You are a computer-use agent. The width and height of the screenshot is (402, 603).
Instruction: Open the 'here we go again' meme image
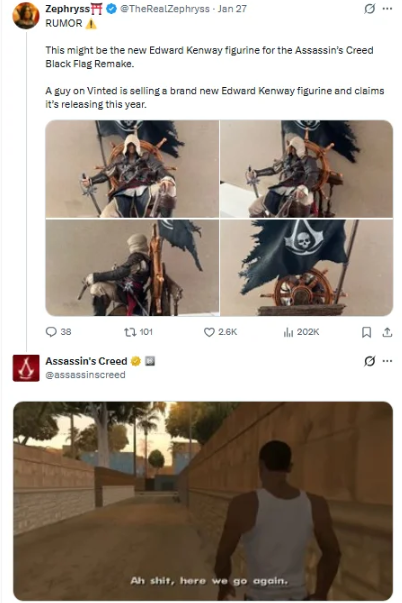[203, 501]
